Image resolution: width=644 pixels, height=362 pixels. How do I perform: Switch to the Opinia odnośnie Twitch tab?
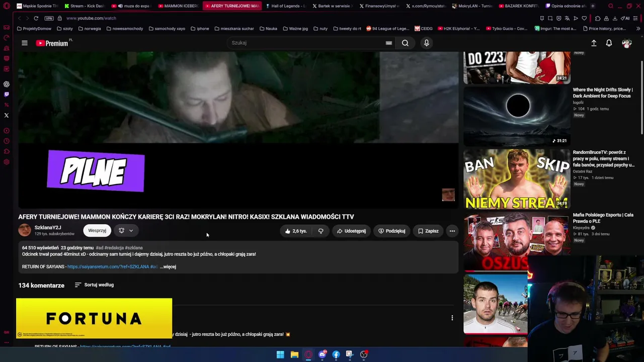pos(565,6)
